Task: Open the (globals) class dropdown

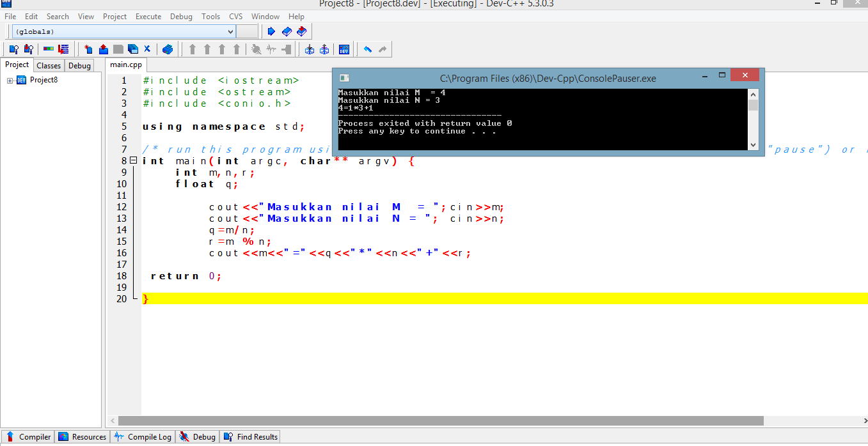Action: point(231,31)
